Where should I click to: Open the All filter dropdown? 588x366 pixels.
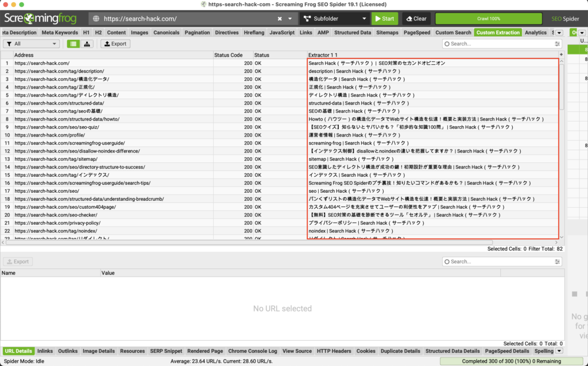tap(32, 44)
